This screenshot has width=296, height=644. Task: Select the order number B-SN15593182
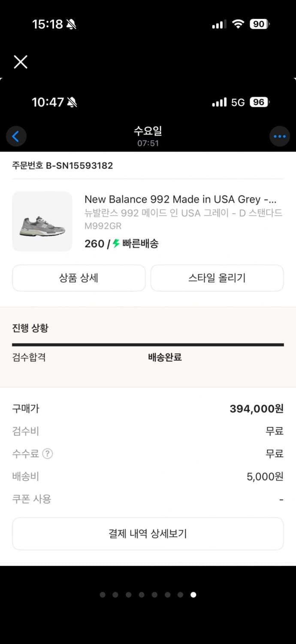[x=63, y=166]
